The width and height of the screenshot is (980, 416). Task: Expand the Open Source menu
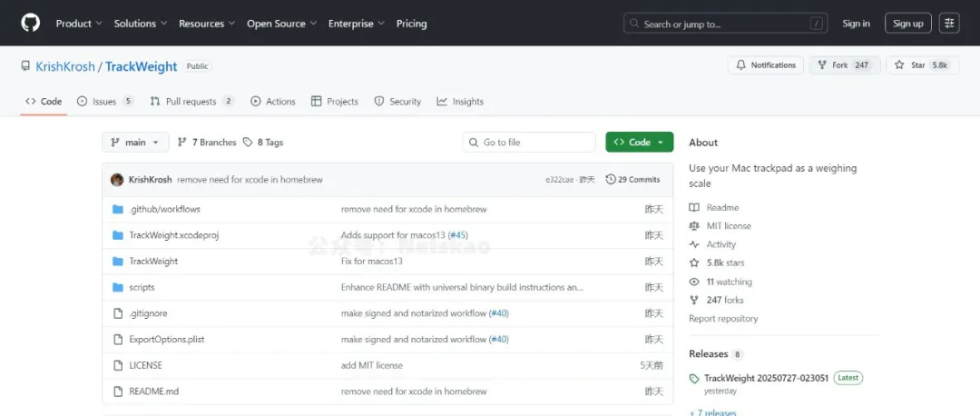[281, 23]
